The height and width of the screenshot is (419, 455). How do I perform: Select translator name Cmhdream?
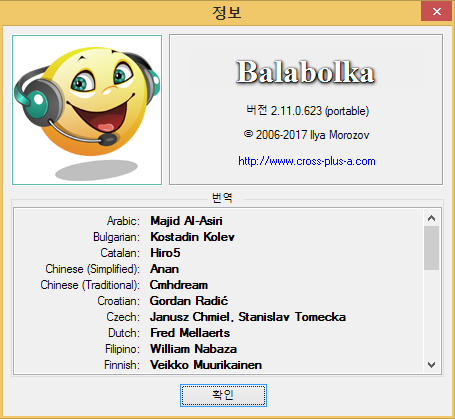click(179, 285)
